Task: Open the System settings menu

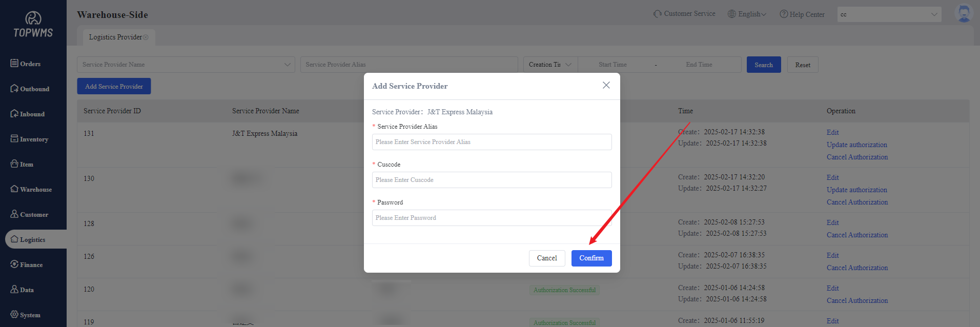Action: [26, 315]
